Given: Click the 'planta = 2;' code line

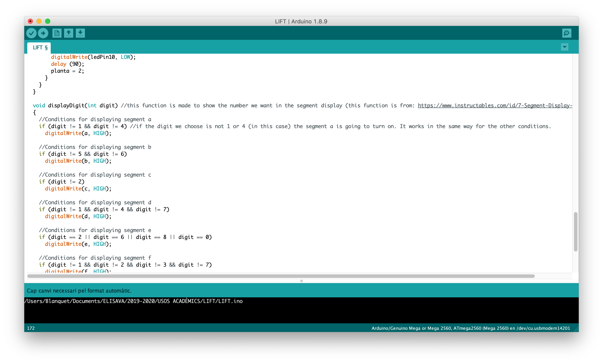Looking at the screenshot, I should click(68, 71).
